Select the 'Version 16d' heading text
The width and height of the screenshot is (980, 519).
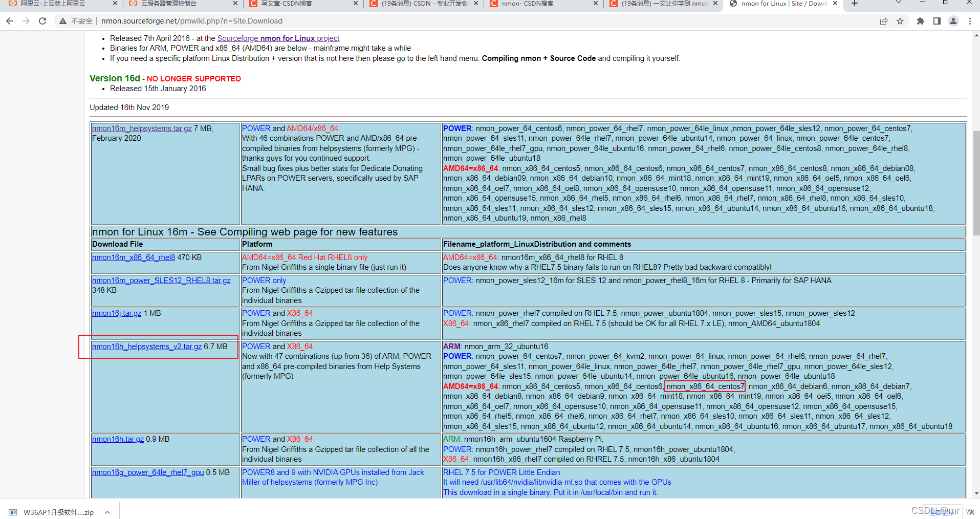[x=115, y=78]
